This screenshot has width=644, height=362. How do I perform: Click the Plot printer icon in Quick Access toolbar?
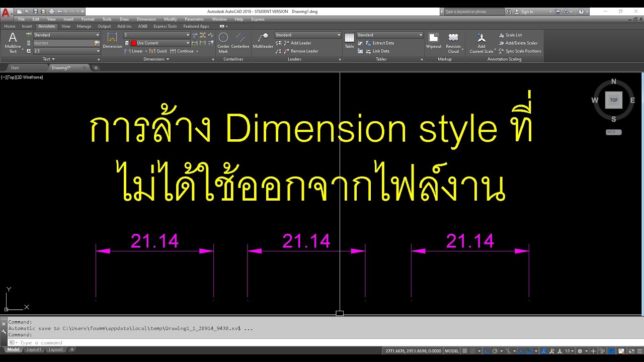click(x=51, y=11)
